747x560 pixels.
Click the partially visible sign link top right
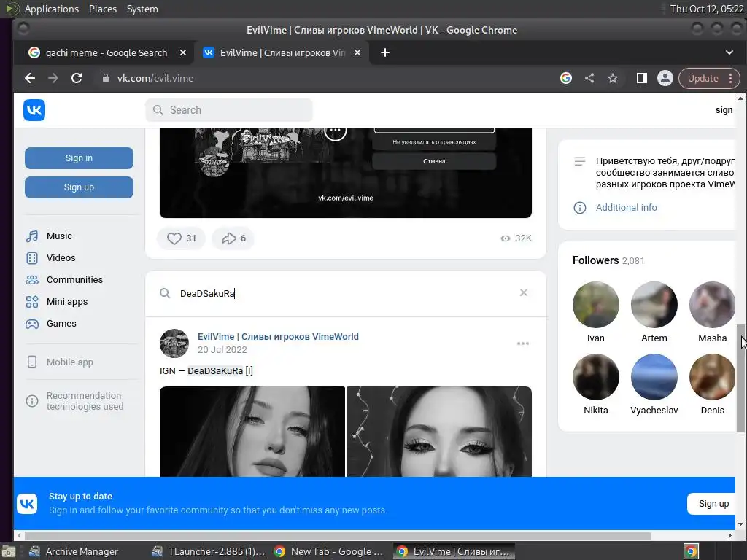point(724,110)
